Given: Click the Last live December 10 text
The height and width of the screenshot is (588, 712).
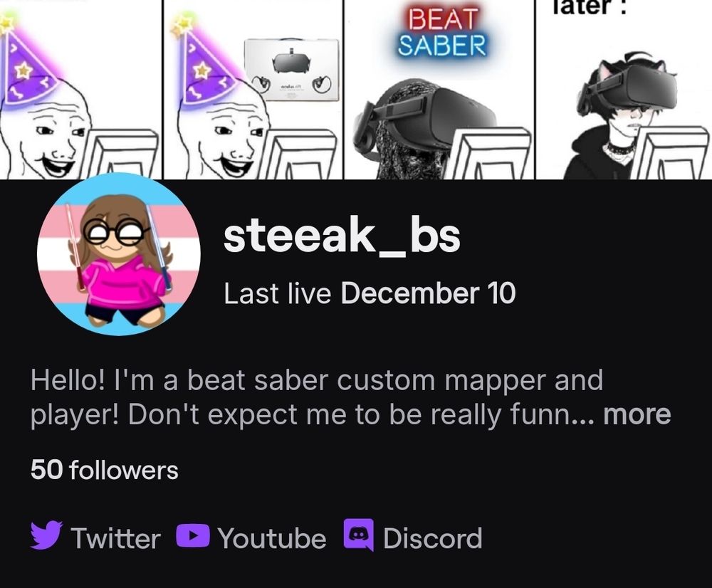Looking at the screenshot, I should point(370,293).
